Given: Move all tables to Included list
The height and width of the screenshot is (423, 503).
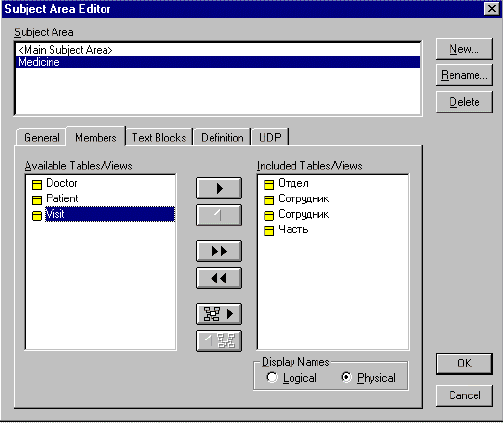Looking at the screenshot, I should pos(219,251).
